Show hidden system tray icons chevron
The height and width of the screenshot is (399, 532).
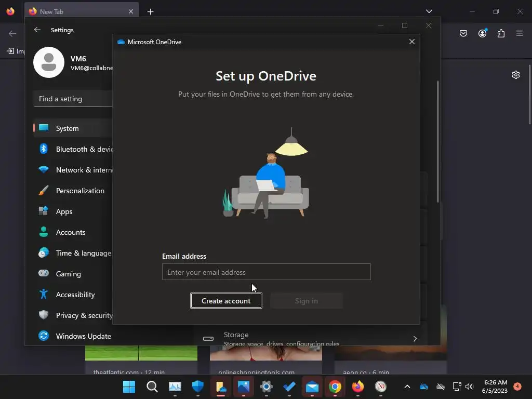[407, 387]
